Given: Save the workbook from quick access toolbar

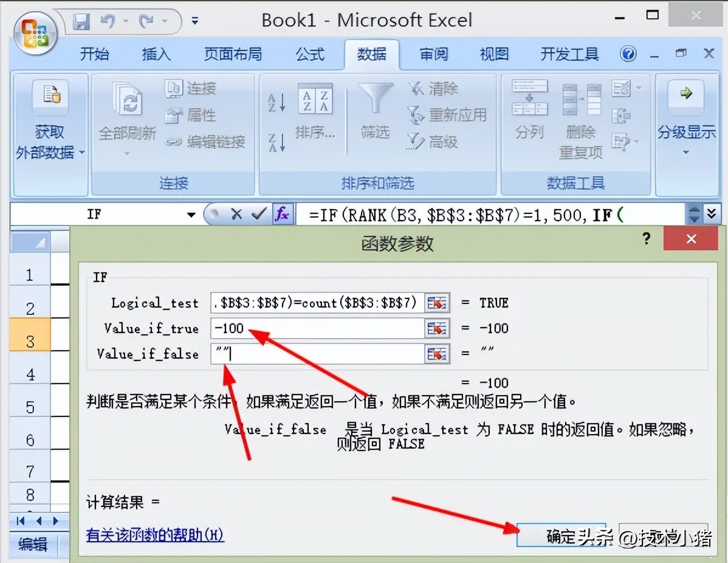Looking at the screenshot, I should tap(81, 21).
